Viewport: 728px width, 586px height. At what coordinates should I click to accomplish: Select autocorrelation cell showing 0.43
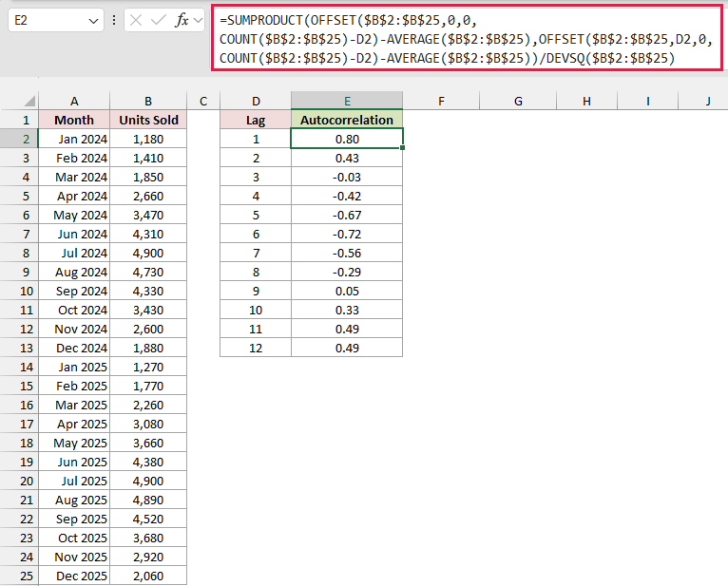pyautogui.click(x=347, y=158)
